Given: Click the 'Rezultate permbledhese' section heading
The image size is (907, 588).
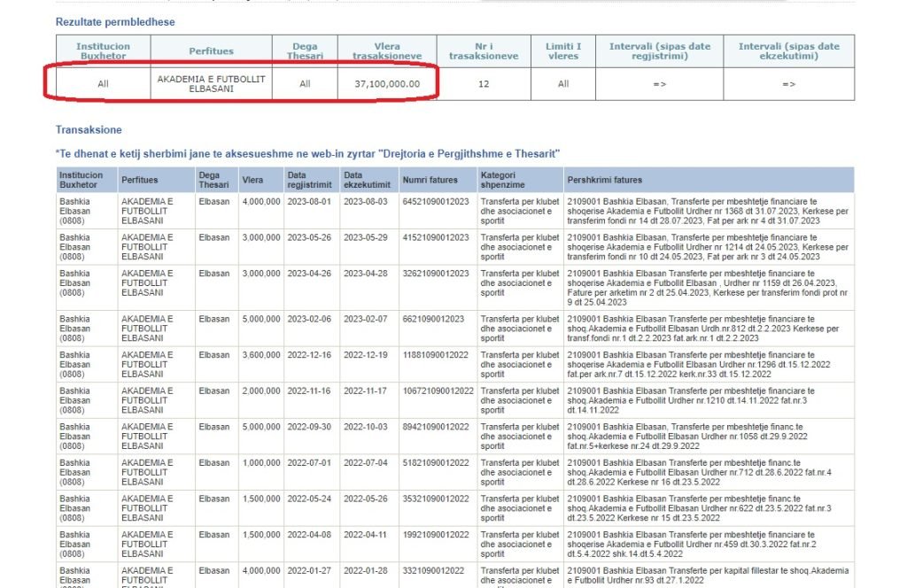Looking at the screenshot, I should tap(115, 22).
